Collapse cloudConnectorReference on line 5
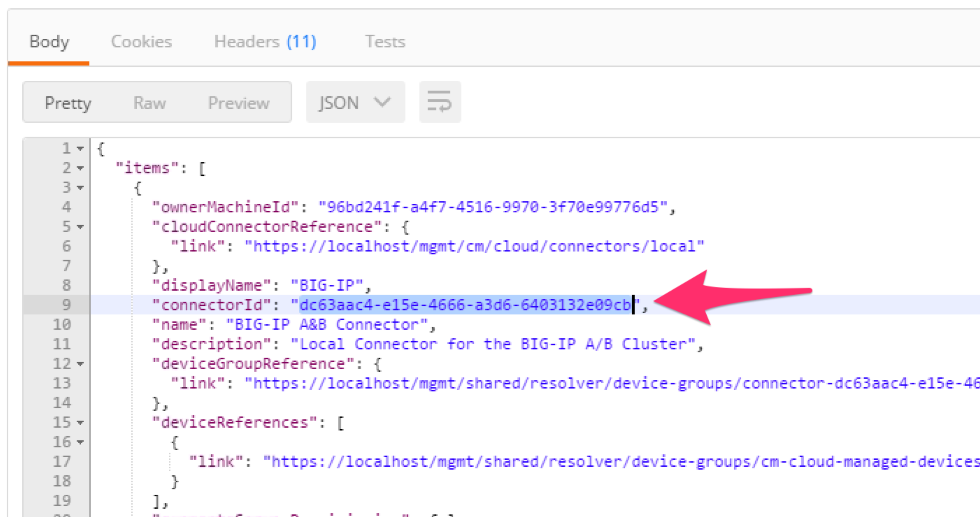Image resolution: width=980 pixels, height=517 pixels. [x=80, y=227]
